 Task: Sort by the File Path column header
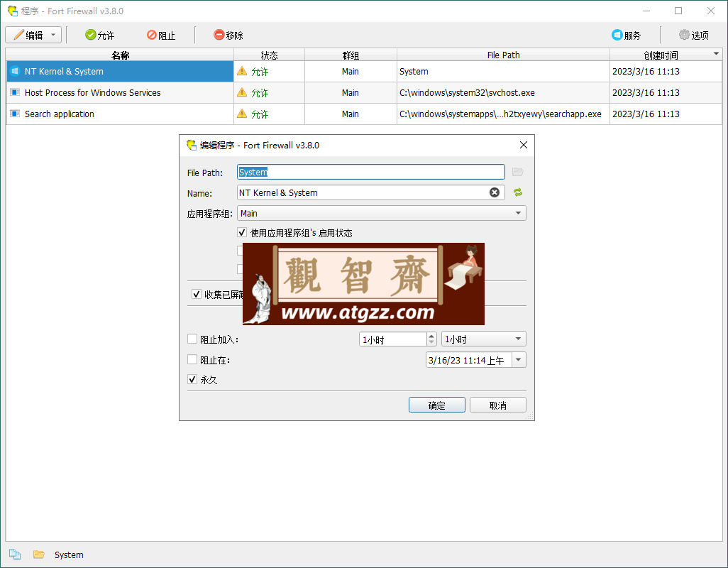tap(503, 55)
